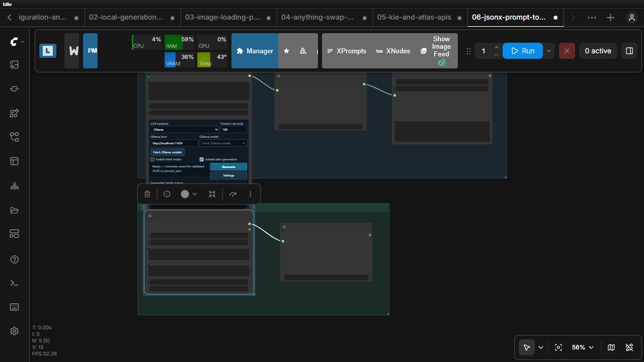This screenshot has height=362, width=644.
Task: Uncheck Unload after generation
Action: [x=201, y=159]
